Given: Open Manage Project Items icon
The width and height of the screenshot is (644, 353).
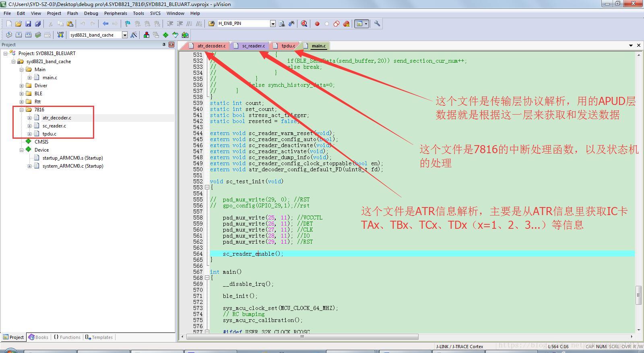Looking at the screenshot, I should (147, 35).
